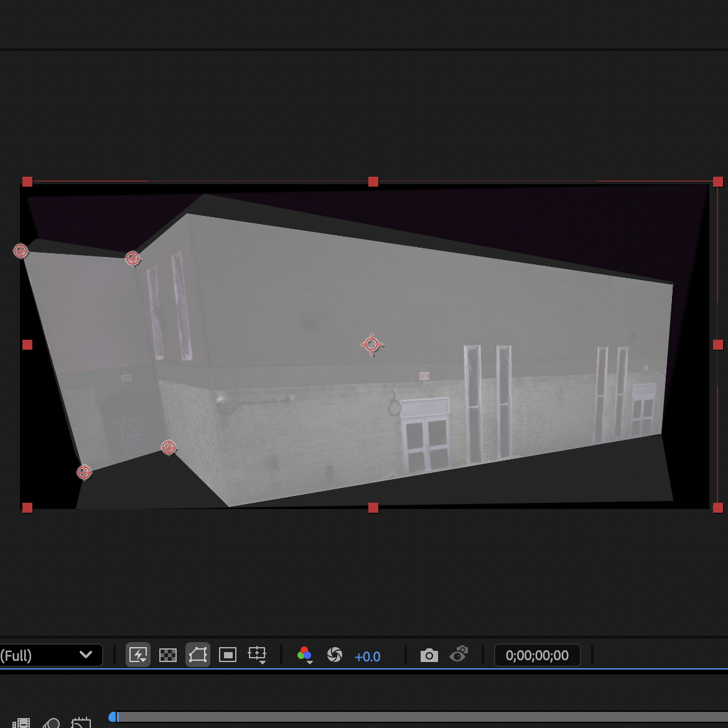Viewport: 728px width, 728px height.
Task: Click the frame blending filmstrip icon
Action: 22,723
